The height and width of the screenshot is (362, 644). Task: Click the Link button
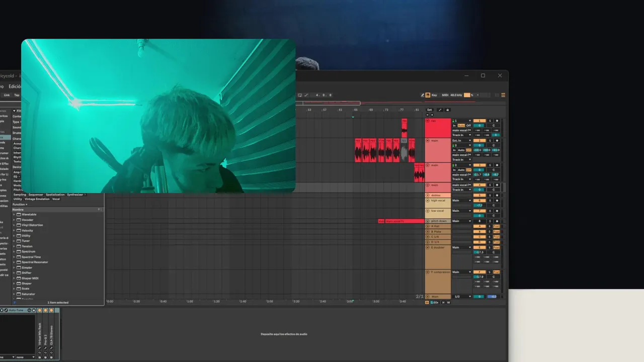point(7,95)
